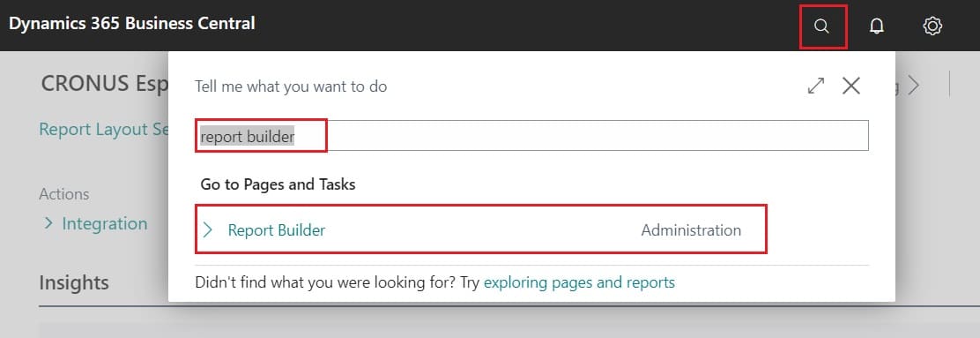
Task: Click the 'Tell me what you want to do' title
Action: pos(291,86)
